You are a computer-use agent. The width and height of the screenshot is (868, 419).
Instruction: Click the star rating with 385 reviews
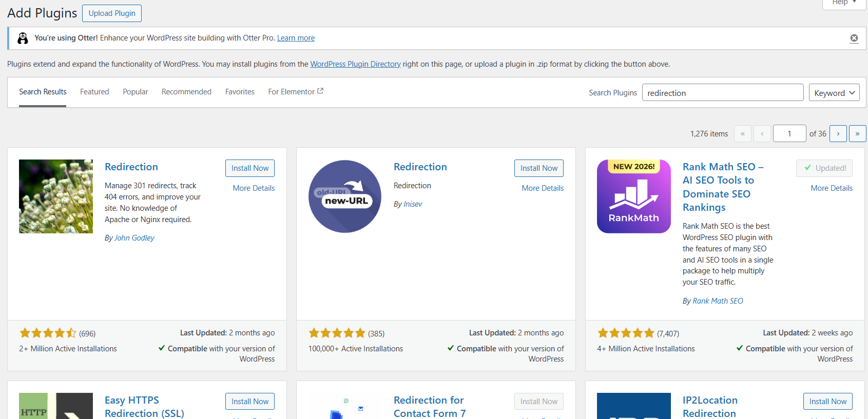tap(337, 333)
